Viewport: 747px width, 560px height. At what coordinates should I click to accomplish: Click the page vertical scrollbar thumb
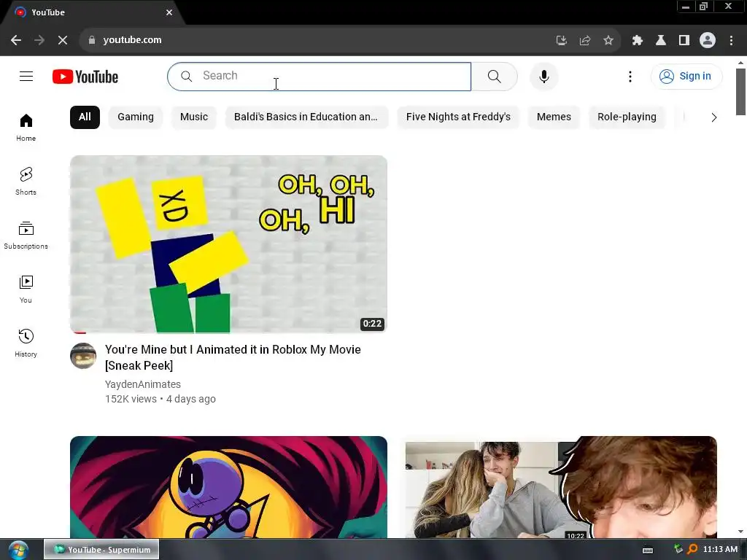pos(740,92)
